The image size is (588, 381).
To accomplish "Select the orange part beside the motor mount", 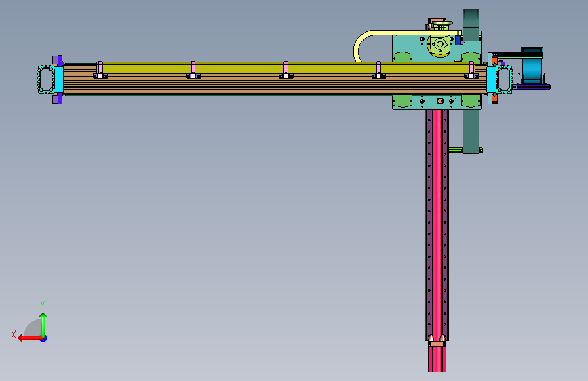I will click(x=494, y=60).
